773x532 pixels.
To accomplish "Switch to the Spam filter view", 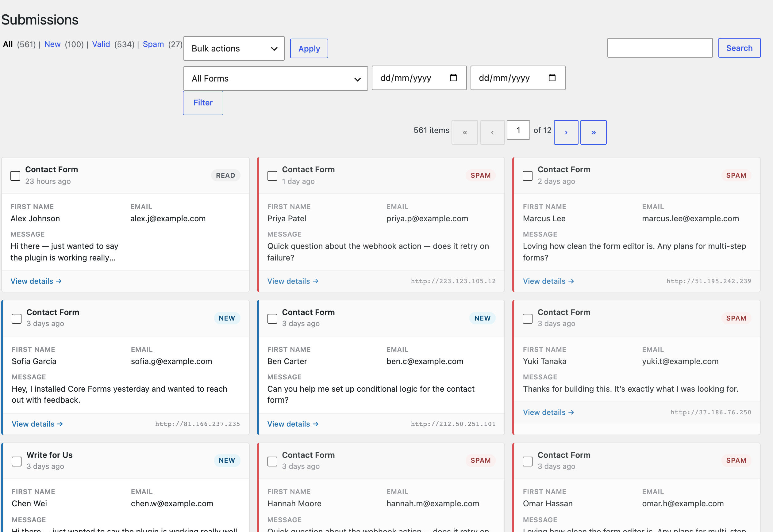I will pyautogui.click(x=153, y=44).
